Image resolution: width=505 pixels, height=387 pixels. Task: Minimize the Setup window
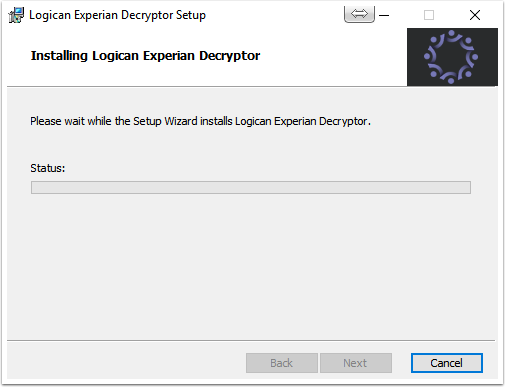click(x=384, y=15)
